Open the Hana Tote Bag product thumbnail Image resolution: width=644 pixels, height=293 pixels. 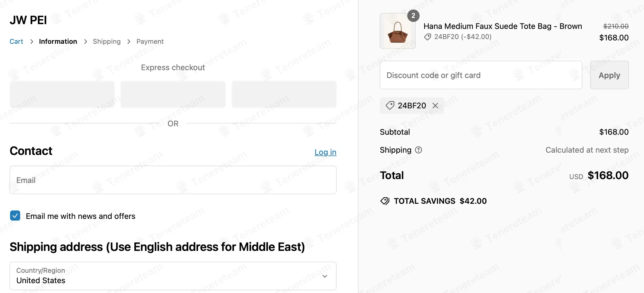coord(397,31)
